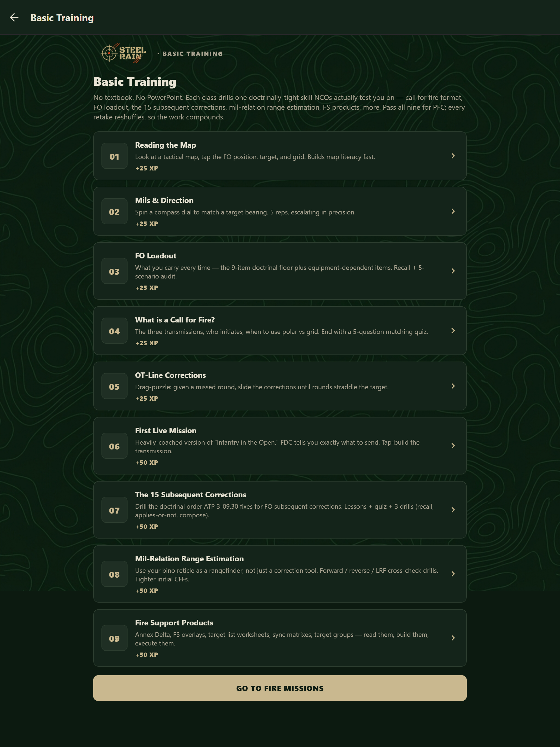Open the OT-Line Corrections lesson
Viewport: 560px width, 747px height.
(x=280, y=386)
